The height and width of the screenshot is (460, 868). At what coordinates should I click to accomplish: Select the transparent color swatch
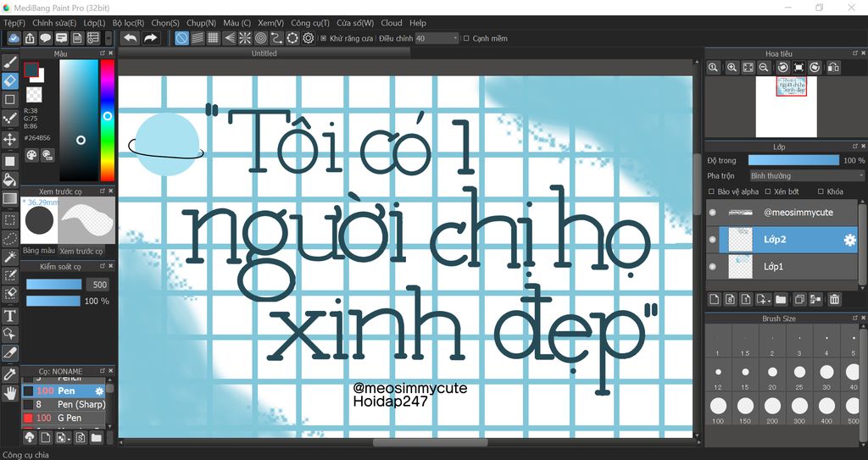click(34, 95)
